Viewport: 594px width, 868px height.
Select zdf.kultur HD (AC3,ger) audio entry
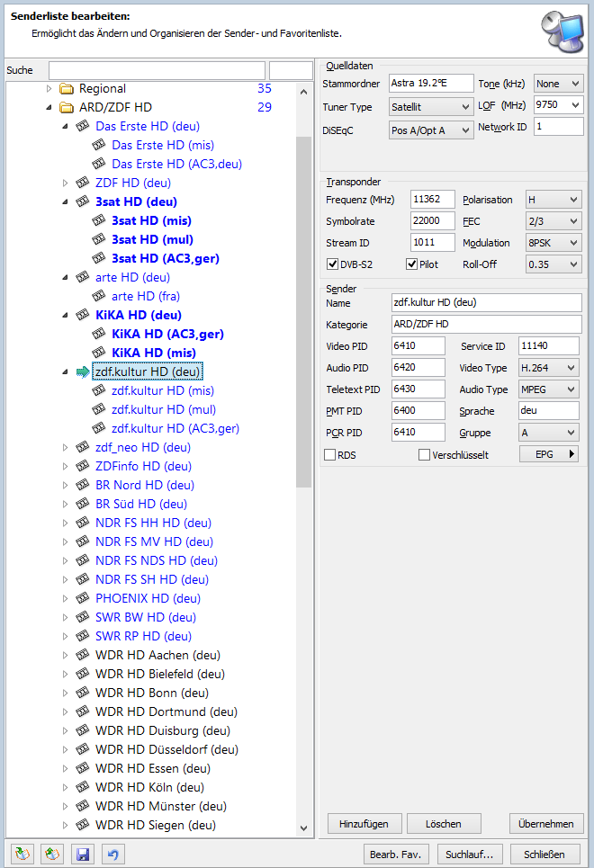click(x=175, y=428)
